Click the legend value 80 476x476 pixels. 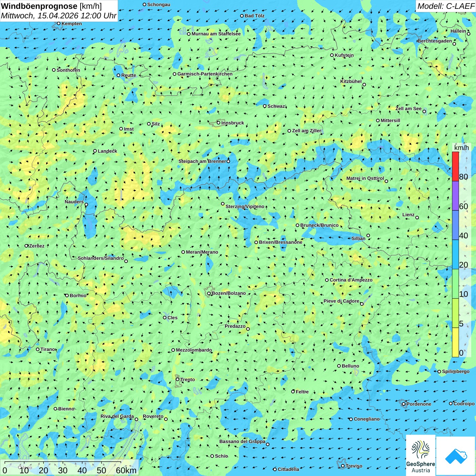tap(463, 177)
